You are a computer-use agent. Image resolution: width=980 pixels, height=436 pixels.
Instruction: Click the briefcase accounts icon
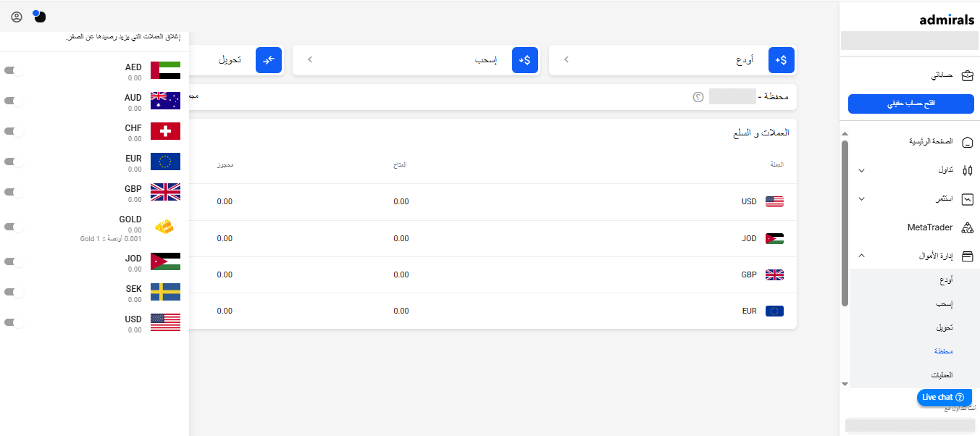point(967,75)
